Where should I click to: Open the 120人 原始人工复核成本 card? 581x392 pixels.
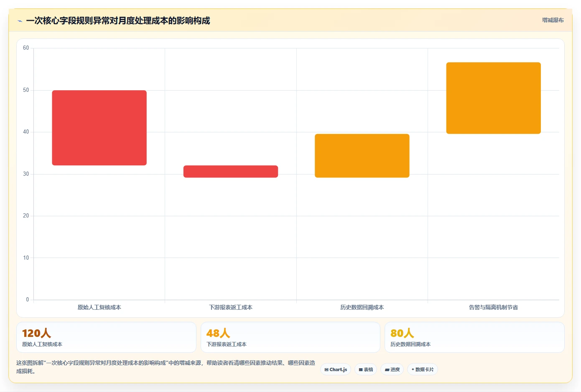(x=106, y=337)
